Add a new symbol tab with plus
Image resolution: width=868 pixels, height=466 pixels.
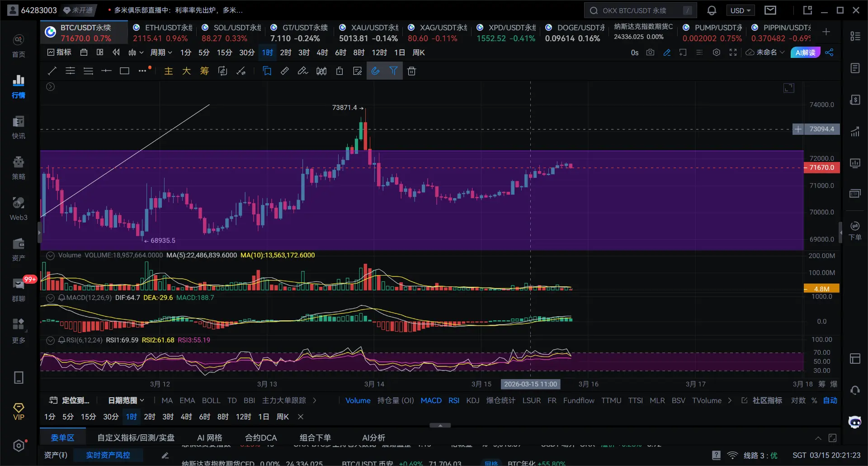click(826, 32)
